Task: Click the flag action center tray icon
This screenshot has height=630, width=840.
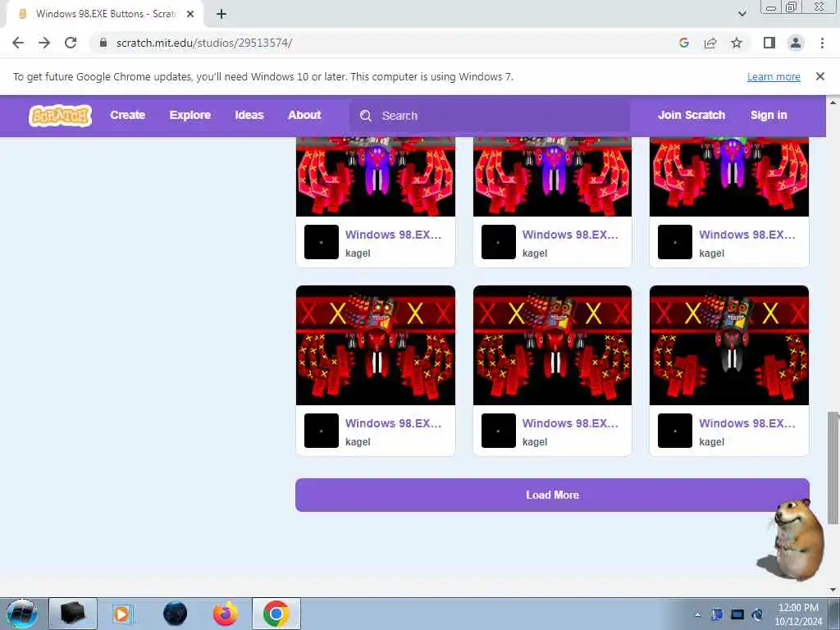Action: pyautogui.click(x=717, y=615)
